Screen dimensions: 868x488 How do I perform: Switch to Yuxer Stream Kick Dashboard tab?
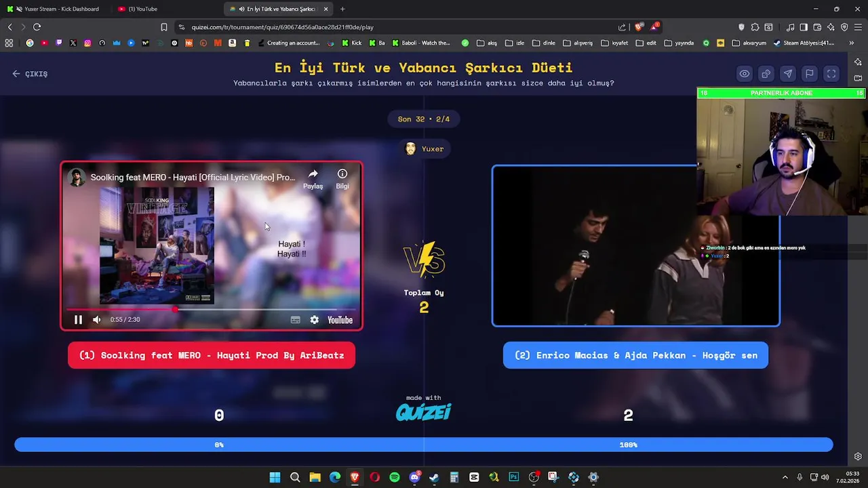click(x=54, y=9)
